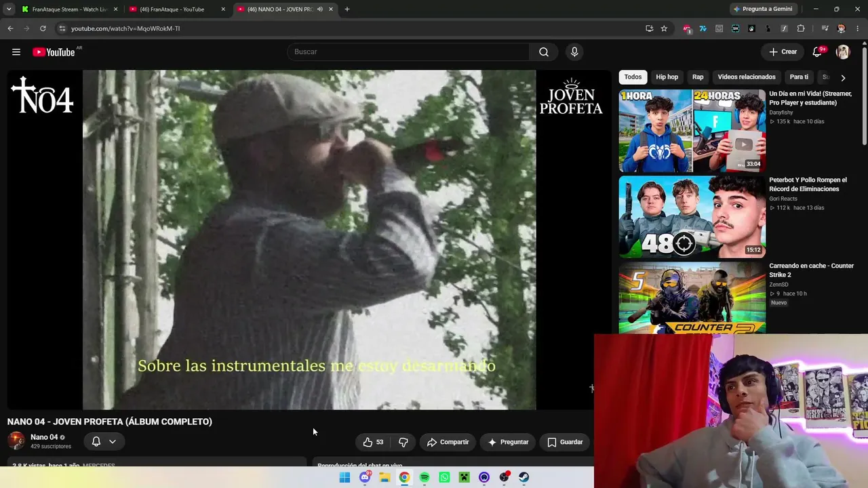Go back to the previous page
868x488 pixels.
pyautogui.click(x=10, y=28)
